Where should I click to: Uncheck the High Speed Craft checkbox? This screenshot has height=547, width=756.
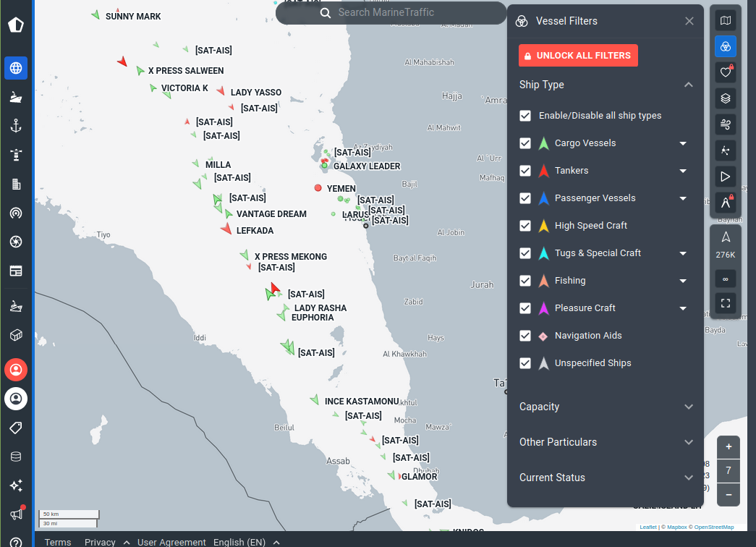[x=525, y=226]
